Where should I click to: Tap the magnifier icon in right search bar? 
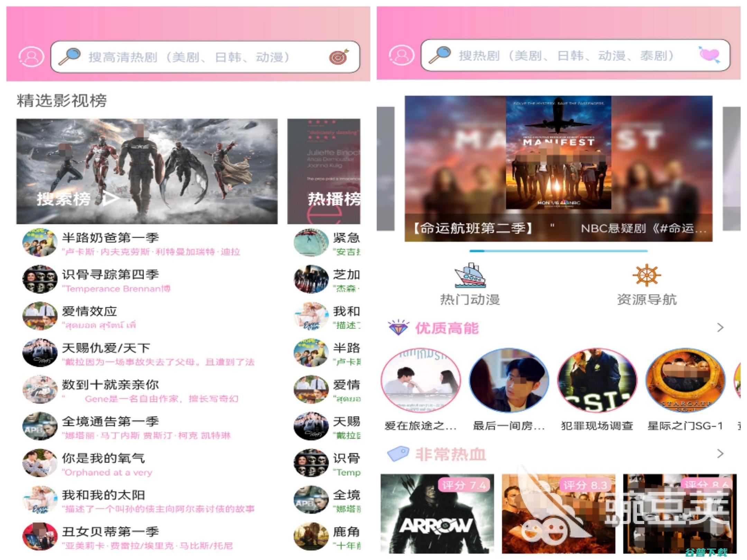point(440,55)
